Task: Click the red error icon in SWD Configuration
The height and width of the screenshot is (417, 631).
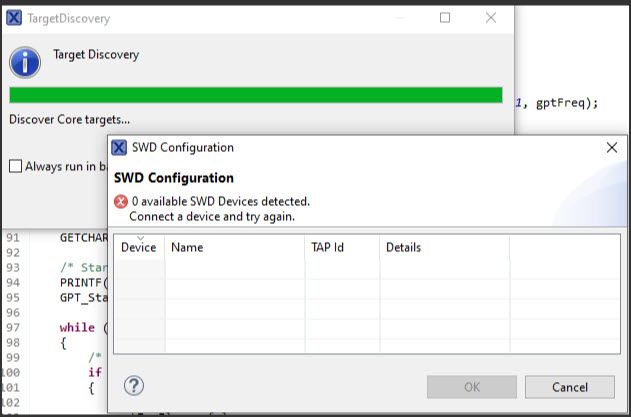Action: [121, 202]
